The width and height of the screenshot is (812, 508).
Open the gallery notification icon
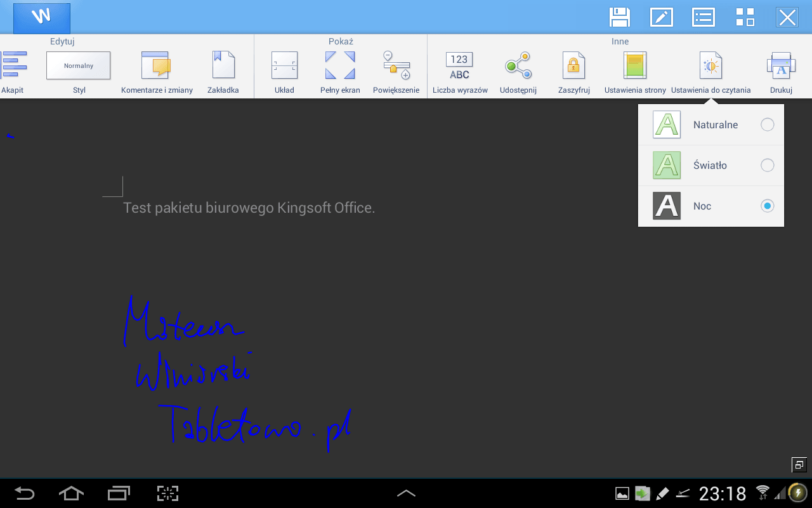pos(622,493)
